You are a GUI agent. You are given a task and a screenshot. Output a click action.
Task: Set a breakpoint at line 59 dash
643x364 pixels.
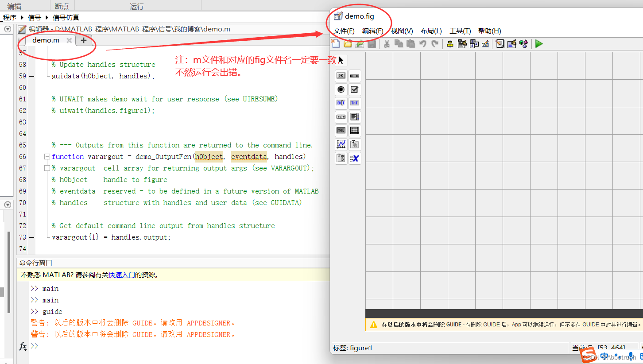point(31,76)
